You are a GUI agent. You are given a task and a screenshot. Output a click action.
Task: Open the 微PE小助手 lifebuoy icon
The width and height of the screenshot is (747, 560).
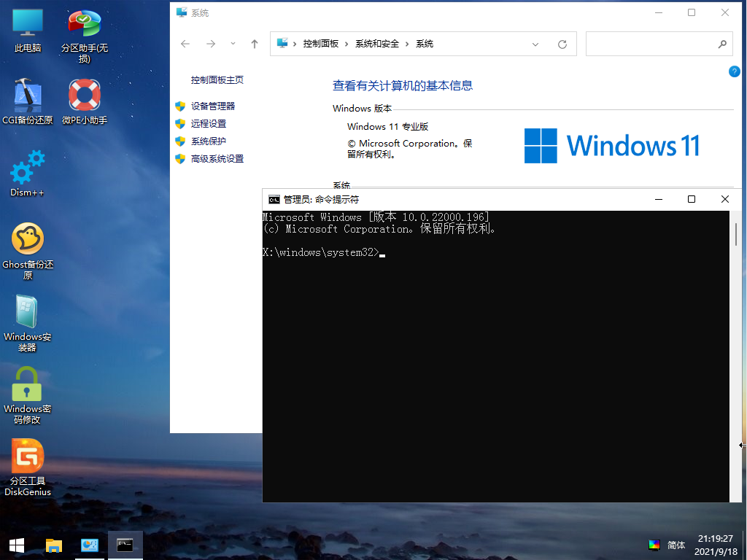85,101
